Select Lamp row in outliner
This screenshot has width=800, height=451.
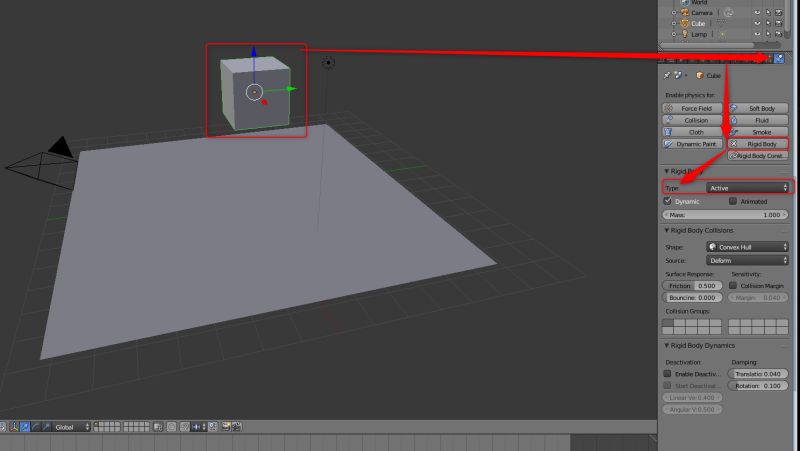699,34
